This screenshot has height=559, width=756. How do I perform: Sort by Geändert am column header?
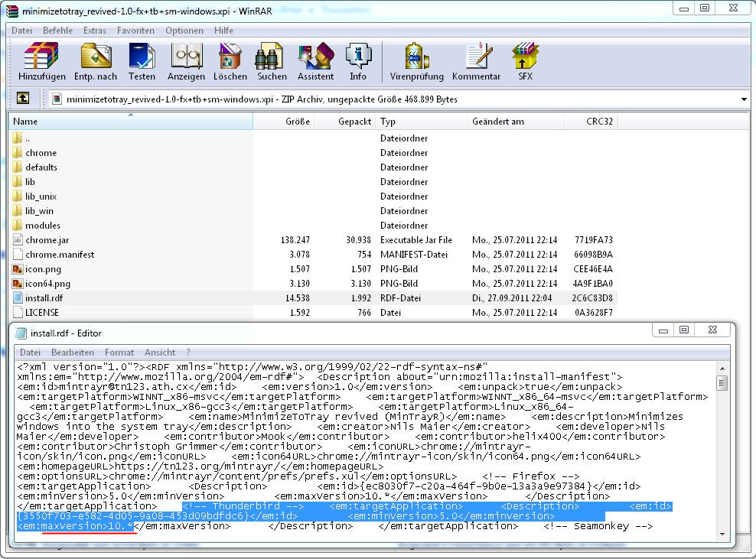click(515, 122)
